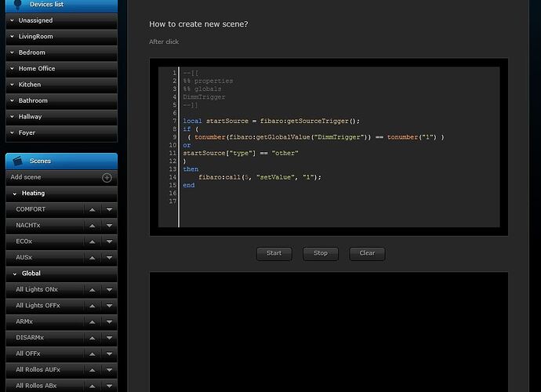Click down arrow beside ARMx scene
The image size is (541, 392).
pyautogui.click(x=110, y=322)
